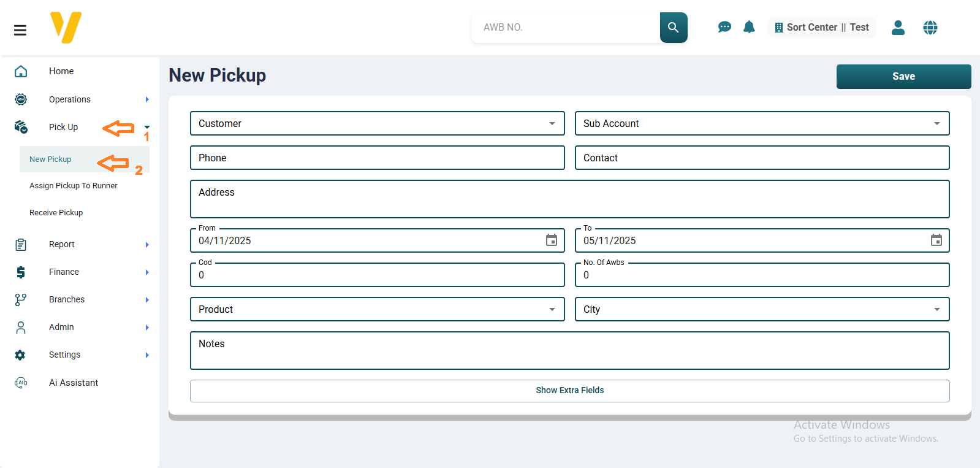Click the Contact input field
Image resolution: width=980 pixels, height=468 pixels.
pyautogui.click(x=762, y=158)
